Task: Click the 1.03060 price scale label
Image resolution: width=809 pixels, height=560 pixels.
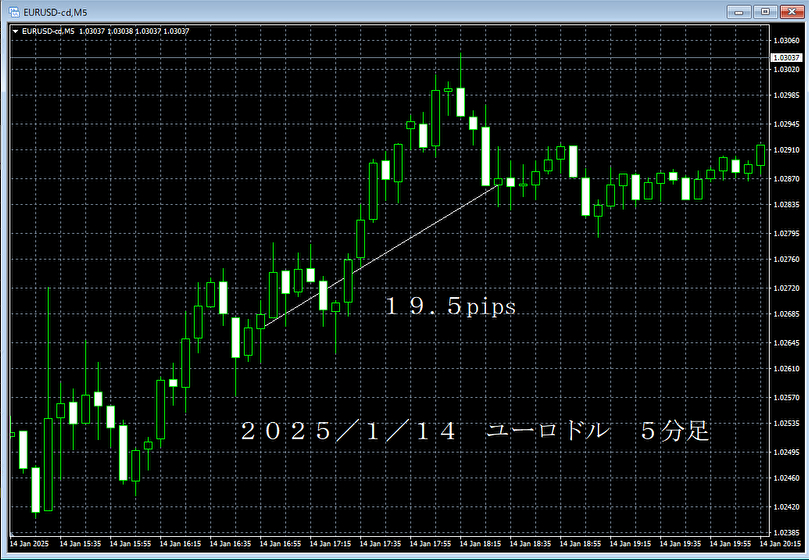Action: (x=787, y=41)
